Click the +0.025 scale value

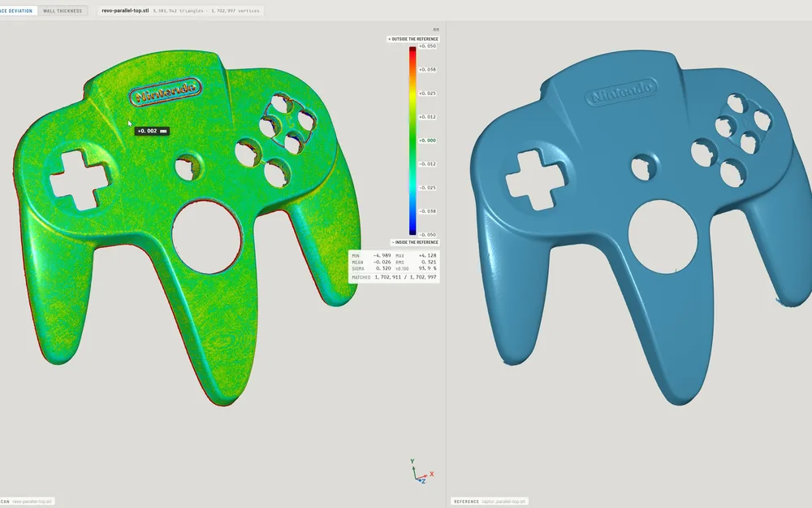coord(427,93)
